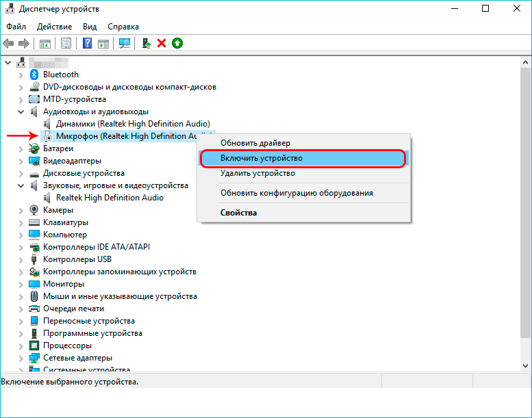The image size is (532, 418).
Task: Expand Программные устройства category
Action: click(x=21, y=334)
